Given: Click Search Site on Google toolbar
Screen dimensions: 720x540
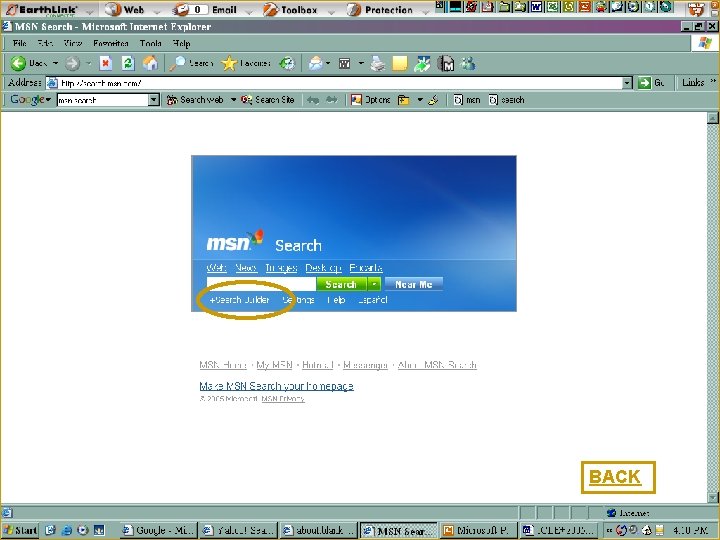Looking at the screenshot, I should tap(268, 100).
